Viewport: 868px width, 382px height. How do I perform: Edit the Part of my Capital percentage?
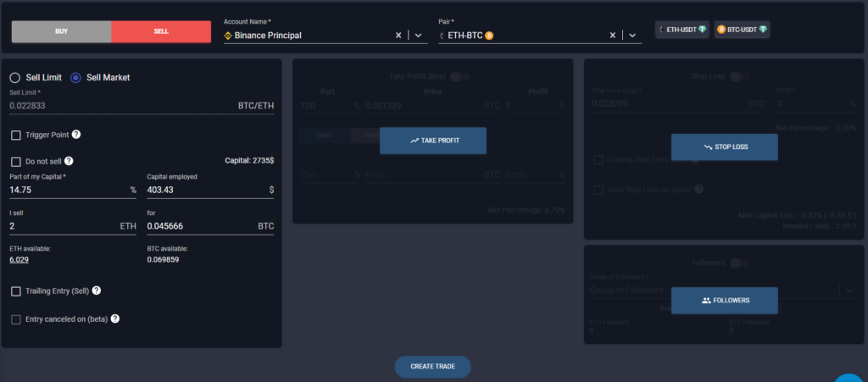[x=73, y=190]
